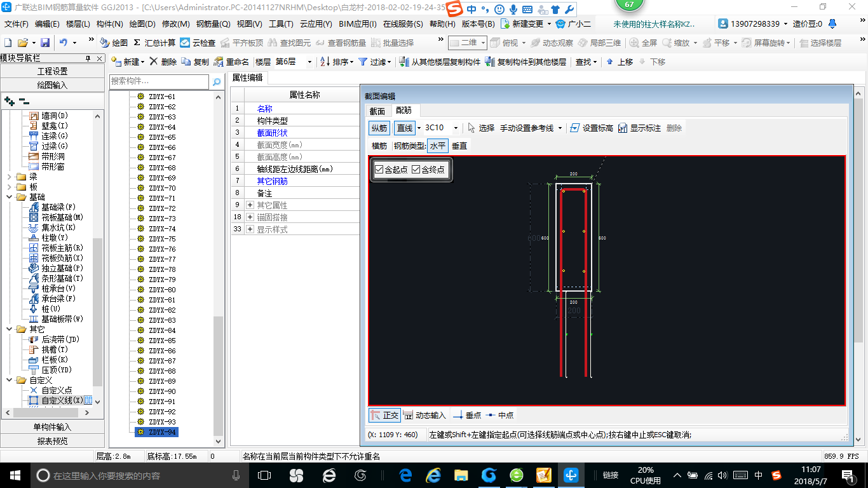Click 删除 delete component icon
This screenshot has height=488, width=868.
[163, 62]
